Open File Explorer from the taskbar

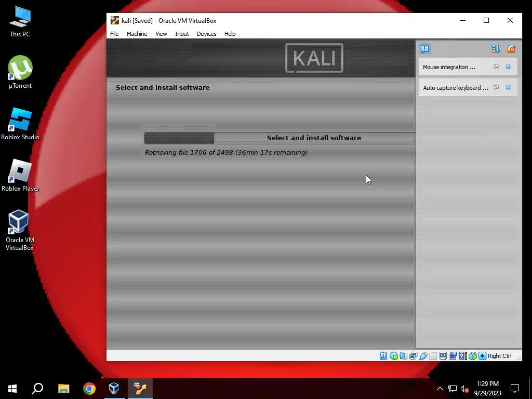(63, 389)
